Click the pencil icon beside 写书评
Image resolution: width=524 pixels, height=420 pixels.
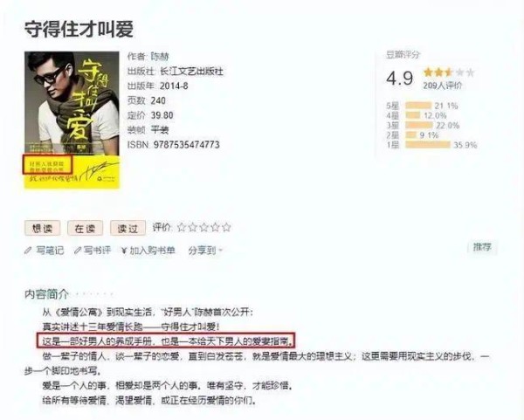click(x=78, y=251)
